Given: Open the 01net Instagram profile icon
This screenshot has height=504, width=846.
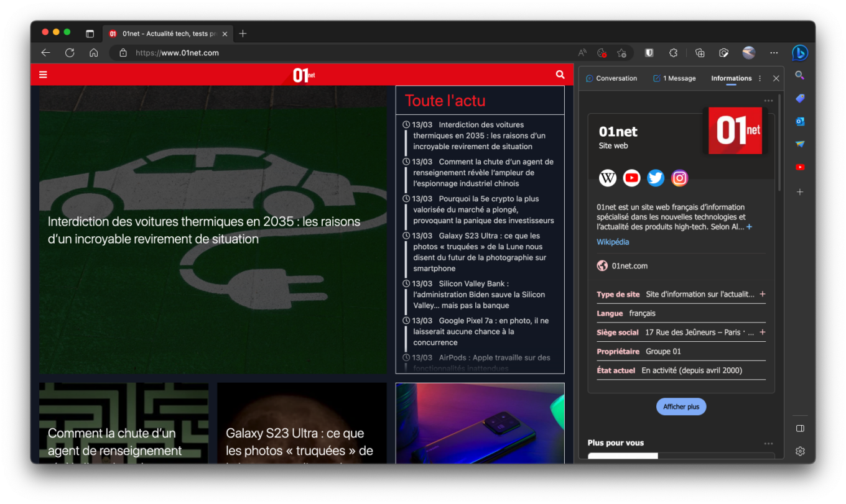Looking at the screenshot, I should pos(680,178).
